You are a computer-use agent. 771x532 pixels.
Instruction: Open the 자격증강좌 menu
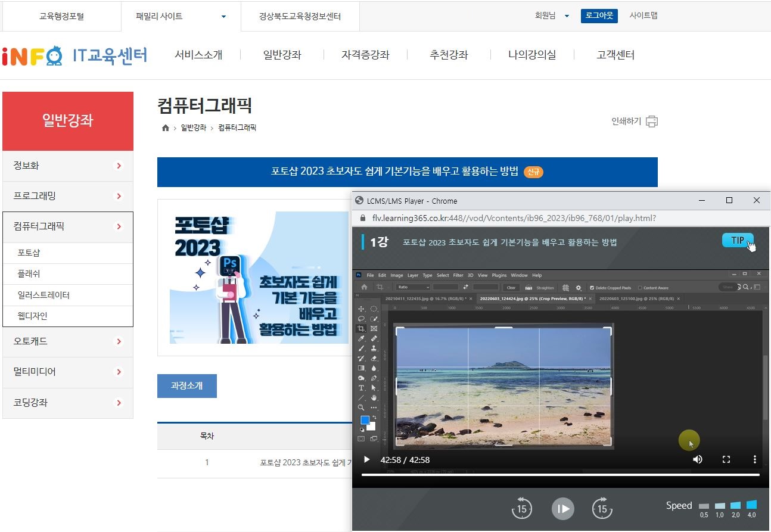[x=365, y=55]
